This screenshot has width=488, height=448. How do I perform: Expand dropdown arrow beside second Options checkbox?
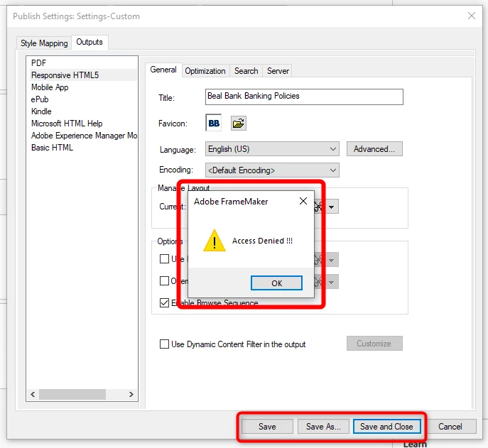(x=332, y=282)
